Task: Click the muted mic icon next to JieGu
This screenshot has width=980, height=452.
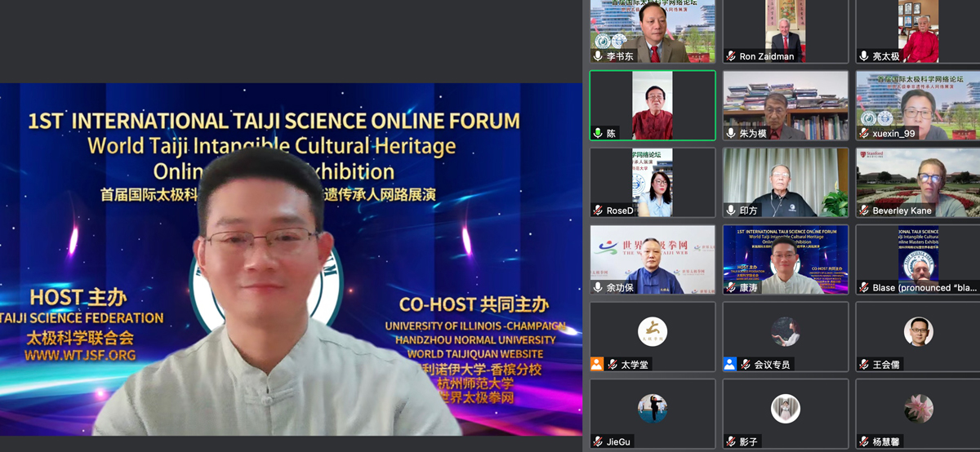Action: pyautogui.click(x=599, y=441)
